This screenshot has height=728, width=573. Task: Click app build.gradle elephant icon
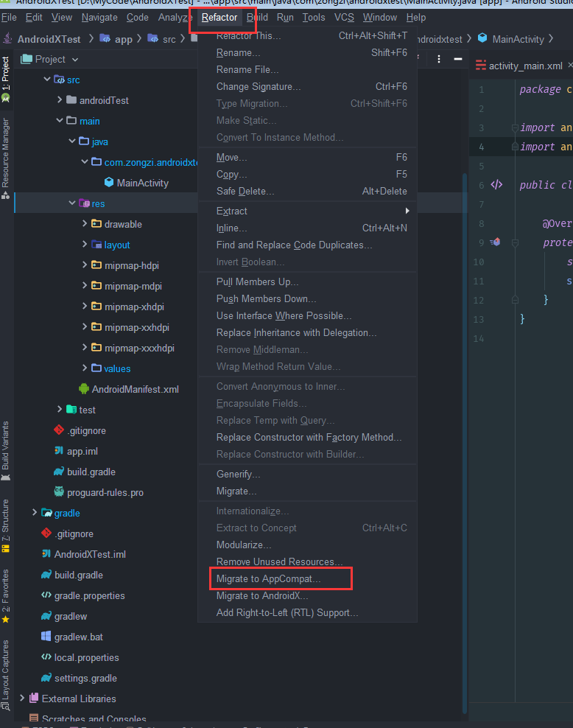tap(59, 472)
